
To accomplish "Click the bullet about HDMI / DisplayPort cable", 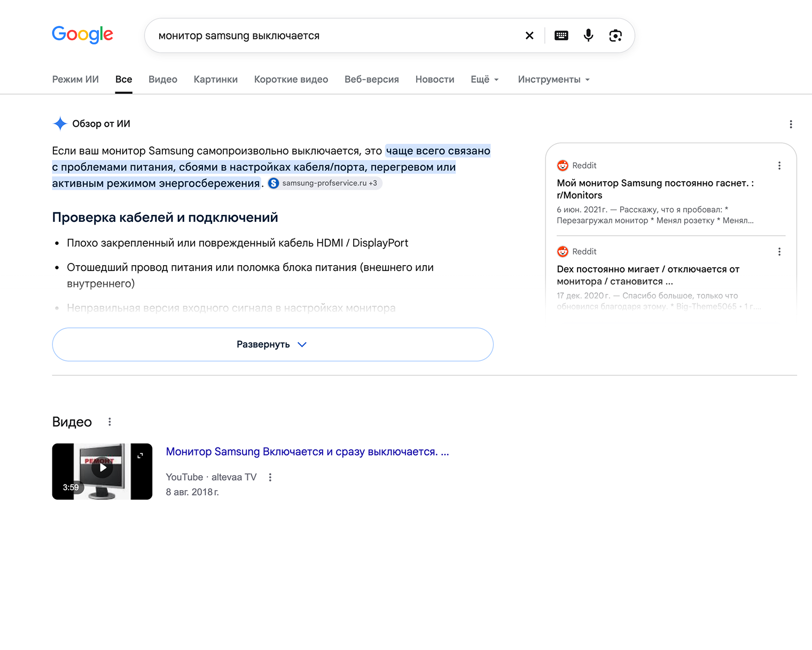I will click(x=238, y=243).
